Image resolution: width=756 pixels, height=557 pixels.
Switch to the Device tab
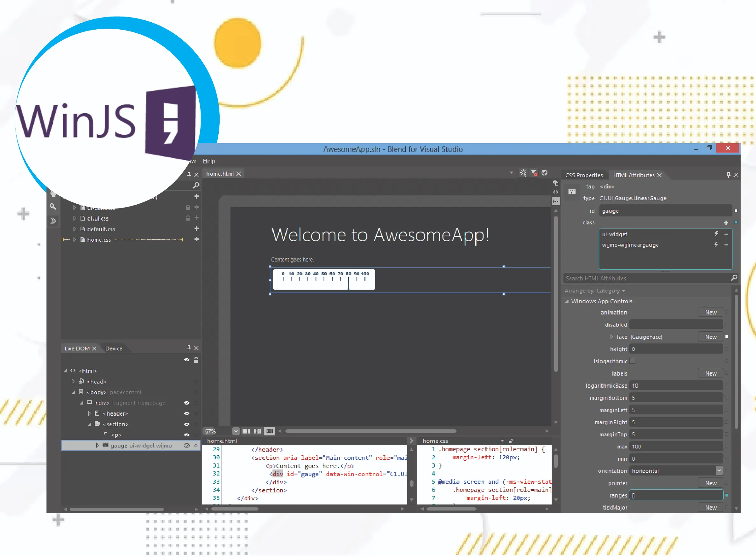(x=114, y=348)
